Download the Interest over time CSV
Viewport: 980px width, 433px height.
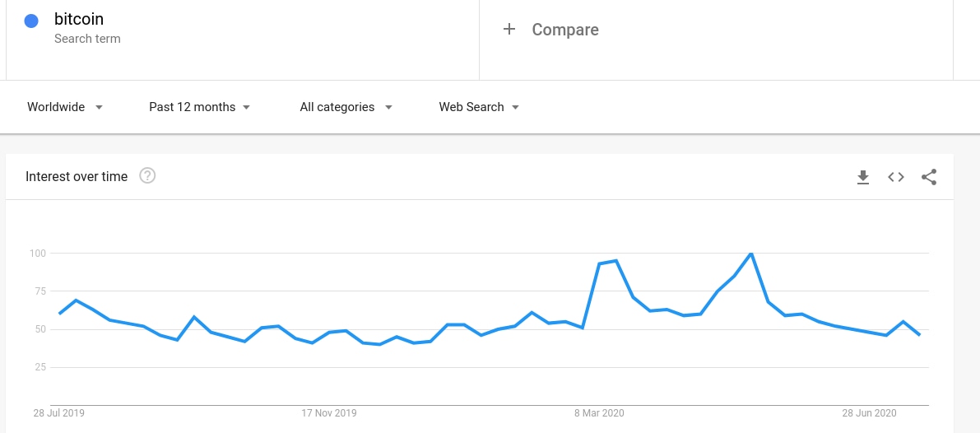(x=863, y=177)
